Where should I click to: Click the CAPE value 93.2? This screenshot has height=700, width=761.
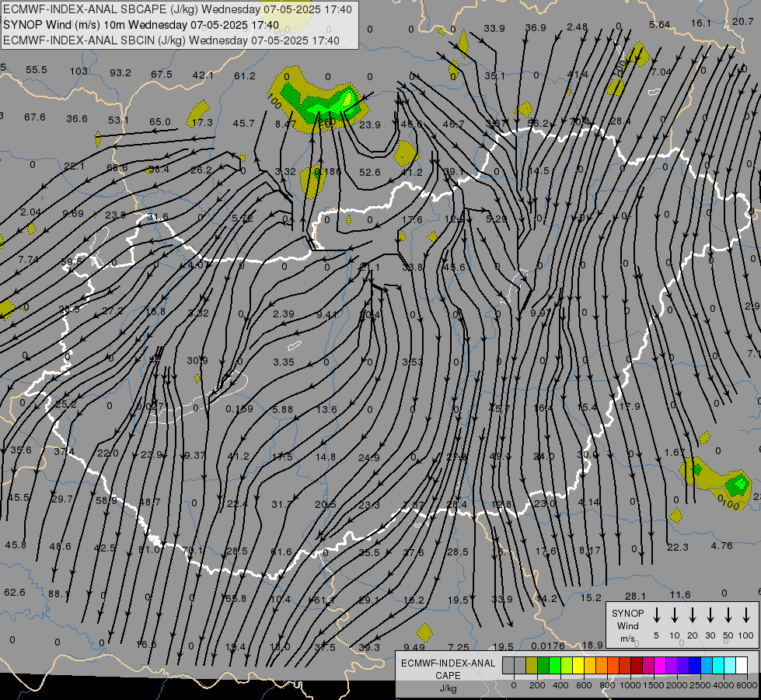120,72
